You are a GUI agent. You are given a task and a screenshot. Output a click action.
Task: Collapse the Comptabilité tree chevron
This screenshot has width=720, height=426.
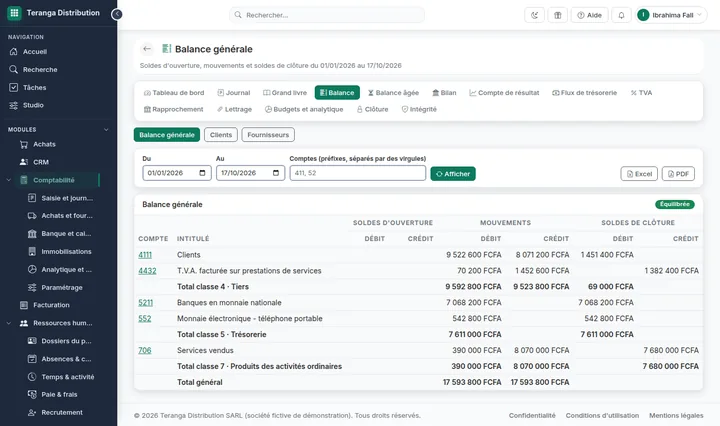(9, 180)
